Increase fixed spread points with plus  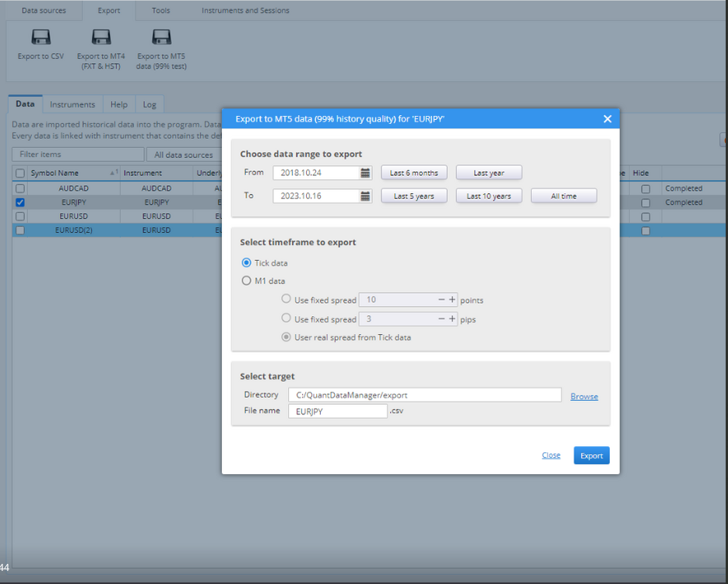coord(452,300)
